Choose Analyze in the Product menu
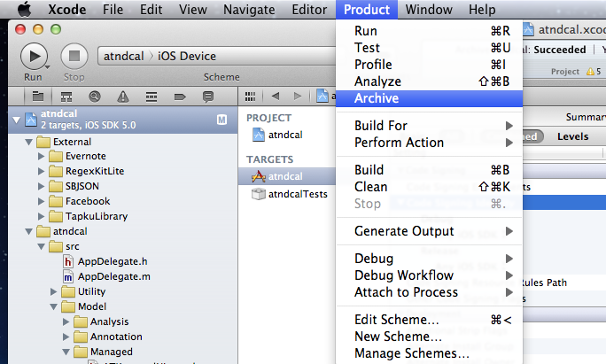This screenshot has width=606, height=364. [429, 81]
